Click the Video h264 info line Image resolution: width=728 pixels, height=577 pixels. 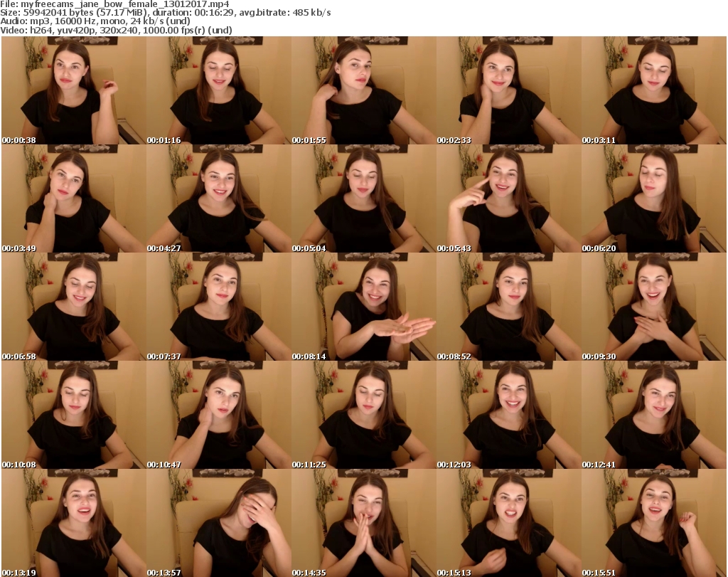click(x=116, y=30)
